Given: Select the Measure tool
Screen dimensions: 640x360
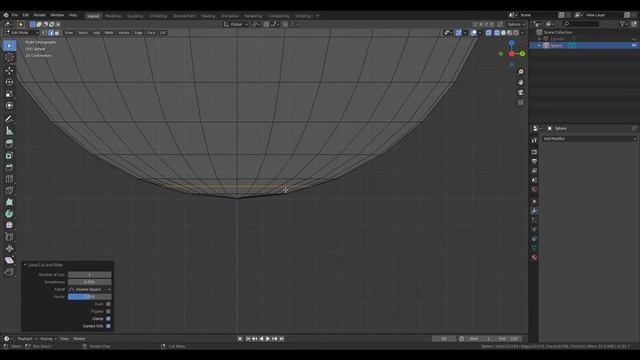Looking at the screenshot, I should tap(9, 131).
